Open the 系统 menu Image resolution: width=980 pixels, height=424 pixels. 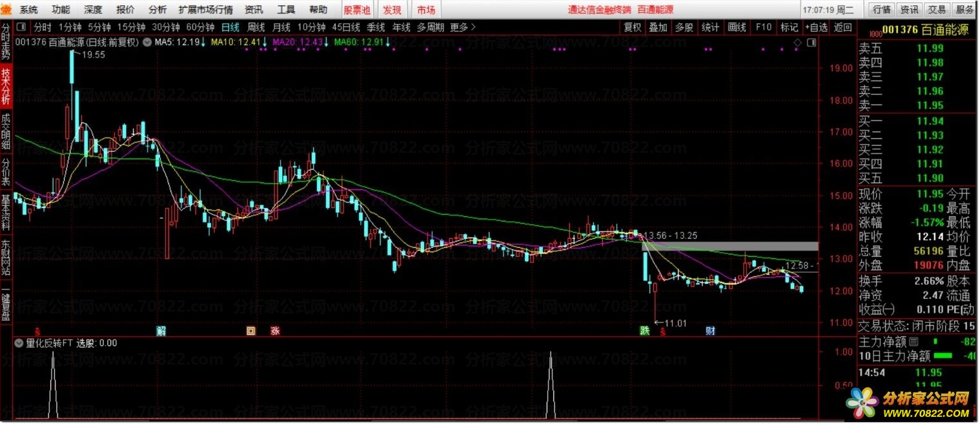tap(29, 10)
